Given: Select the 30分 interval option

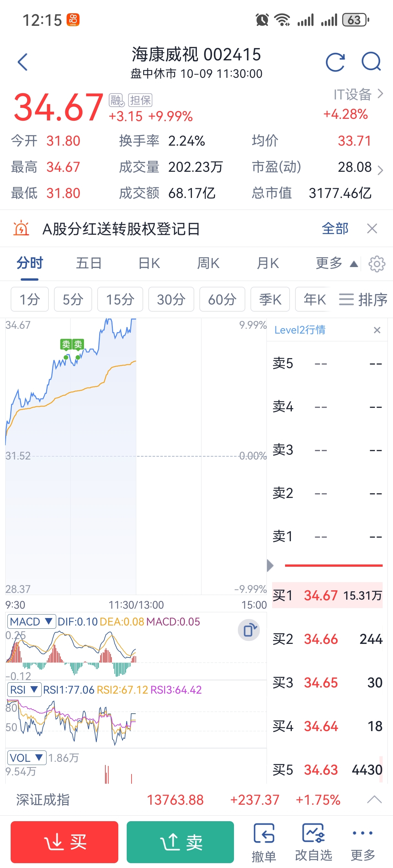Looking at the screenshot, I should (x=171, y=299).
